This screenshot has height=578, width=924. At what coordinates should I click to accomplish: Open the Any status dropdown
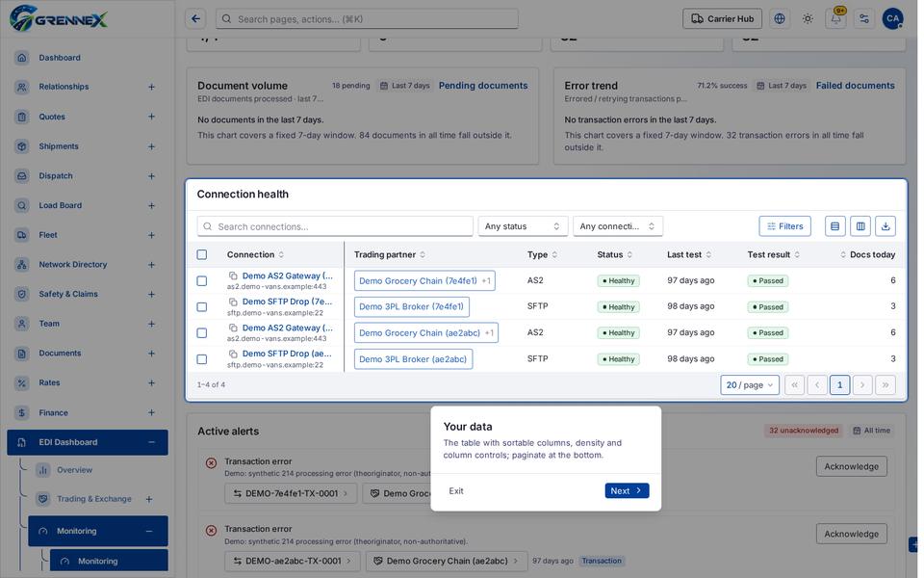523,226
